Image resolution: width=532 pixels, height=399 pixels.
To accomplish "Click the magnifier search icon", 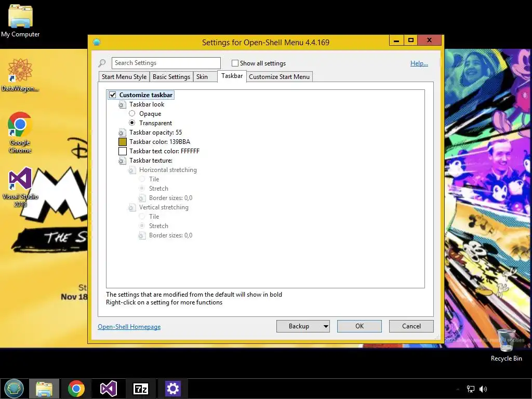I will (102, 63).
